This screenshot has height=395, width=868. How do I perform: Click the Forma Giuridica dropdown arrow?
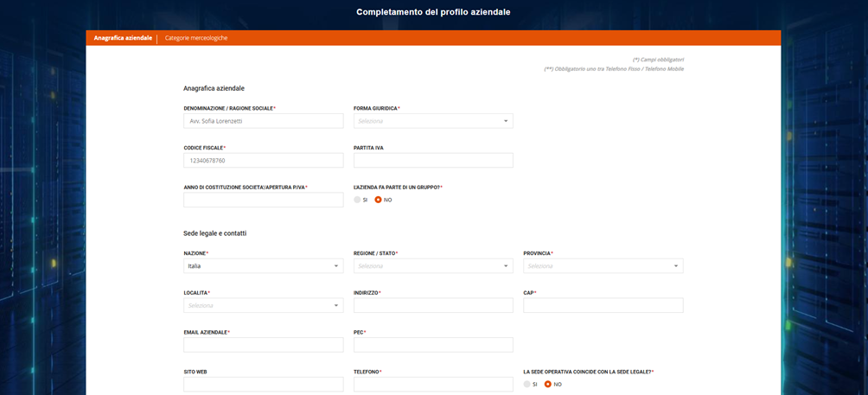tap(506, 121)
